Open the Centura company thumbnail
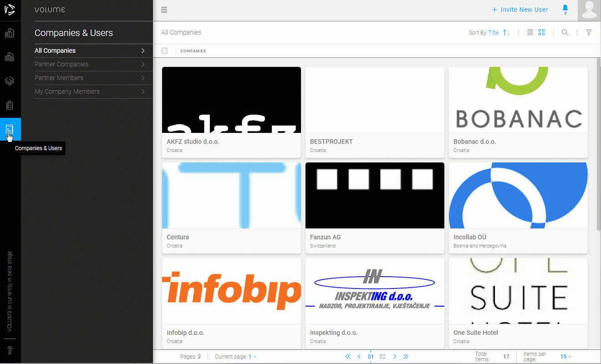This screenshot has width=601, height=364. [x=231, y=196]
